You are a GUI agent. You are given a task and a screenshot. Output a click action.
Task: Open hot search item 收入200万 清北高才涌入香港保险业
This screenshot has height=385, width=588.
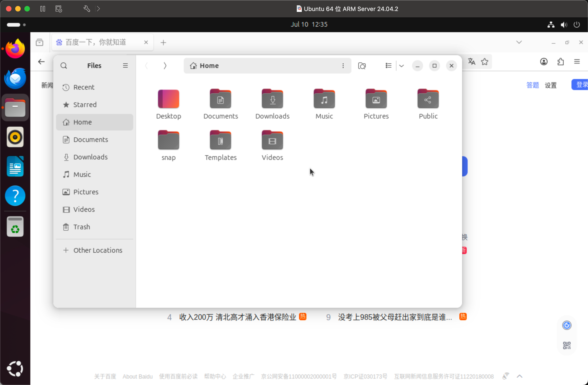tap(238, 317)
